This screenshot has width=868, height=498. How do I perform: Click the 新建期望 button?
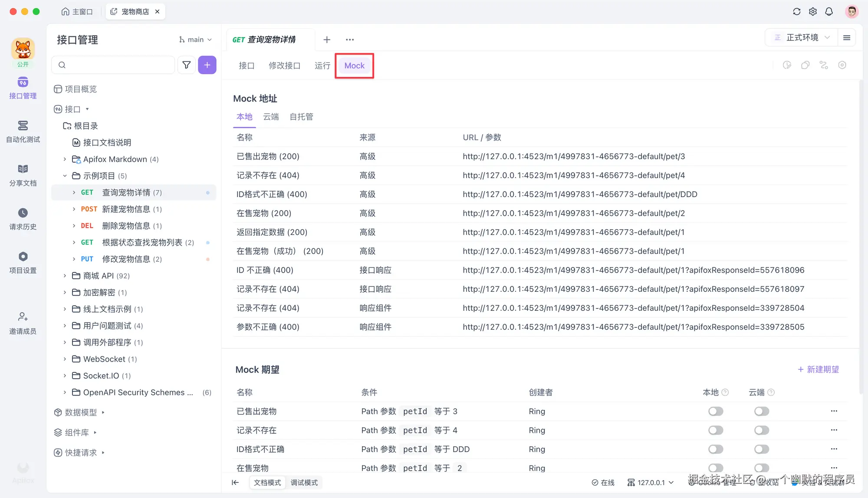point(819,369)
